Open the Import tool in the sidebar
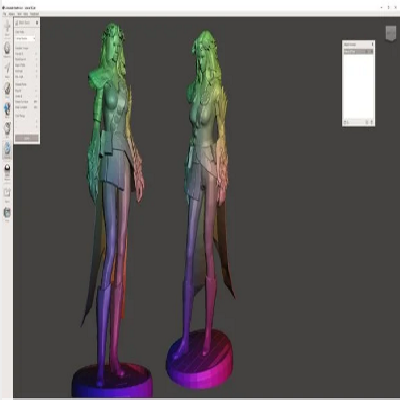 pos(7,28)
